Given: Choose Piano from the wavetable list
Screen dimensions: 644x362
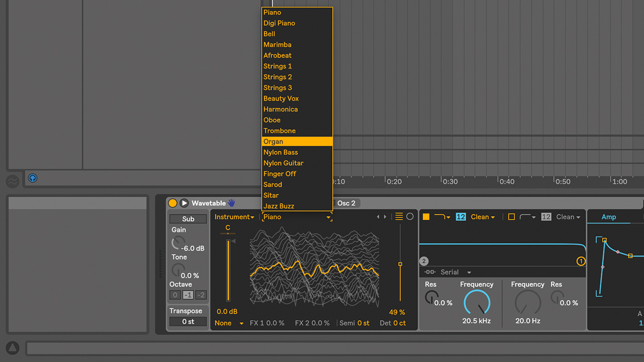Looking at the screenshot, I should (x=297, y=12).
